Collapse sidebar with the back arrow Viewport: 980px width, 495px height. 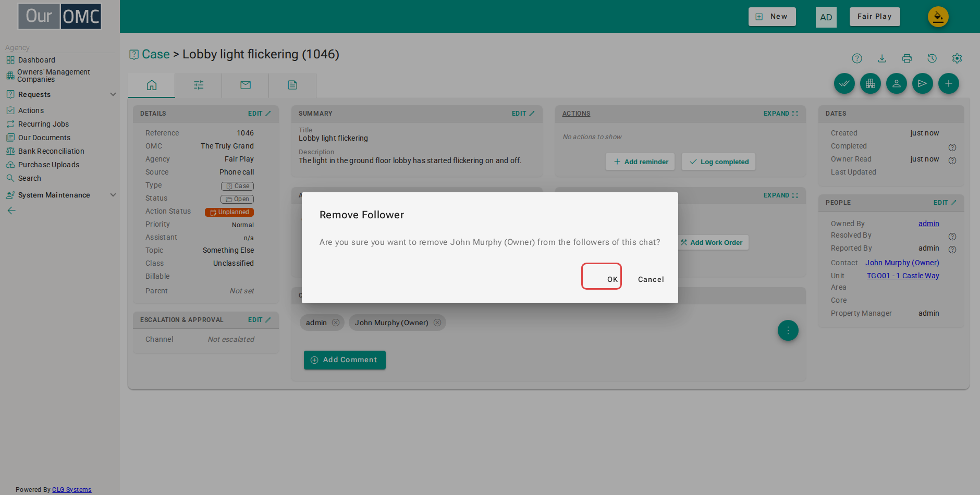[x=11, y=211]
